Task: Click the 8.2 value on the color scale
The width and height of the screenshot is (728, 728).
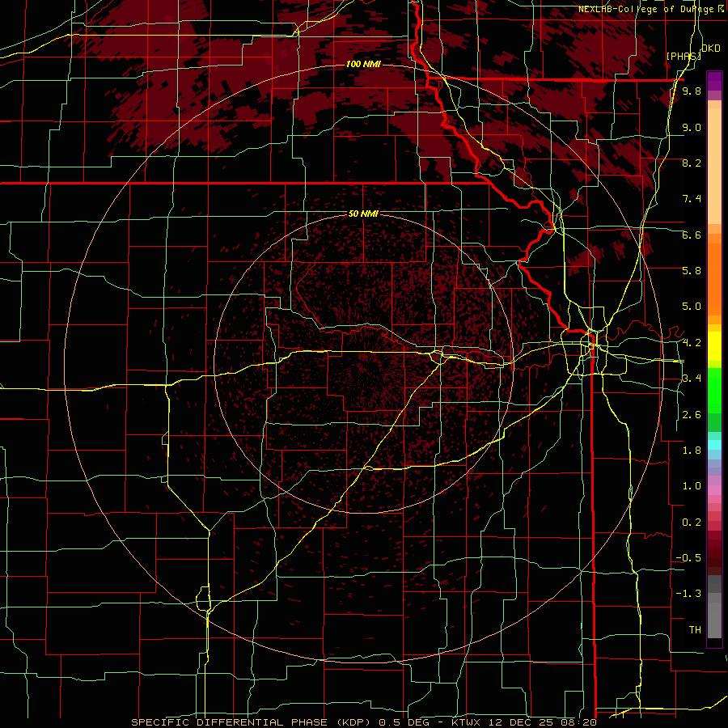Action: [692, 163]
